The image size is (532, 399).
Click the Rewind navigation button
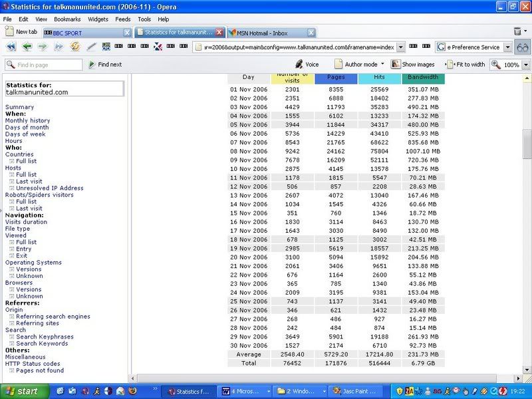pyautogui.click(x=11, y=47)
